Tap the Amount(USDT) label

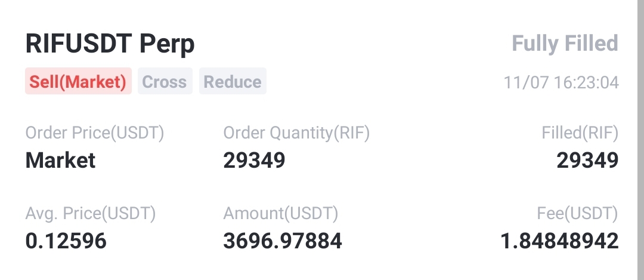click(280, 213)
